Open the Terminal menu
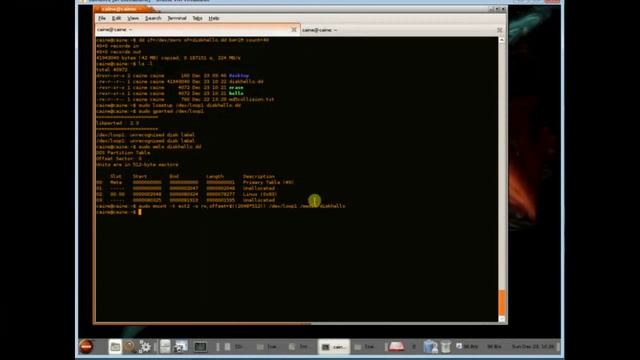640x360 pixels. [x=177, y=18]
